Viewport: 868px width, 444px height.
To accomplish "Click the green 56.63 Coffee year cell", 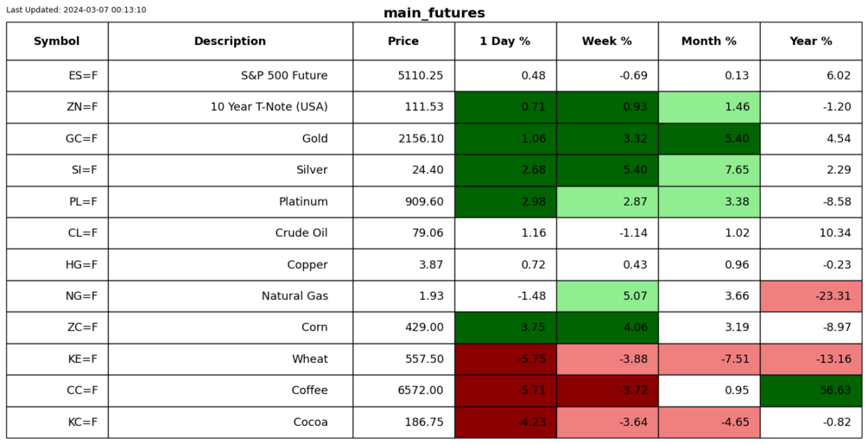I will [x=810, y=390].
